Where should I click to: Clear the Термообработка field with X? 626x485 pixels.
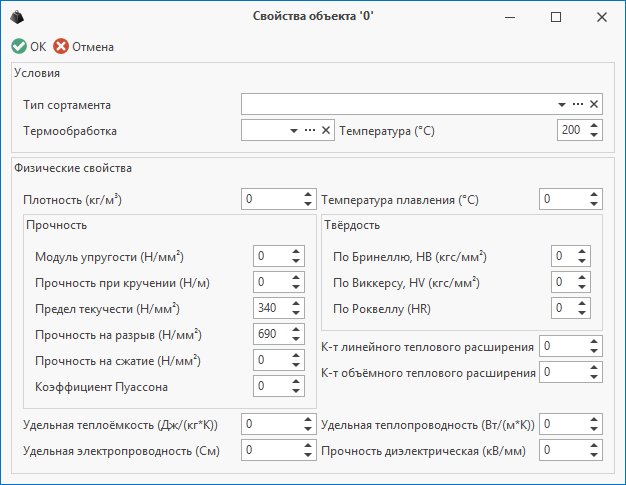point(326,130)
